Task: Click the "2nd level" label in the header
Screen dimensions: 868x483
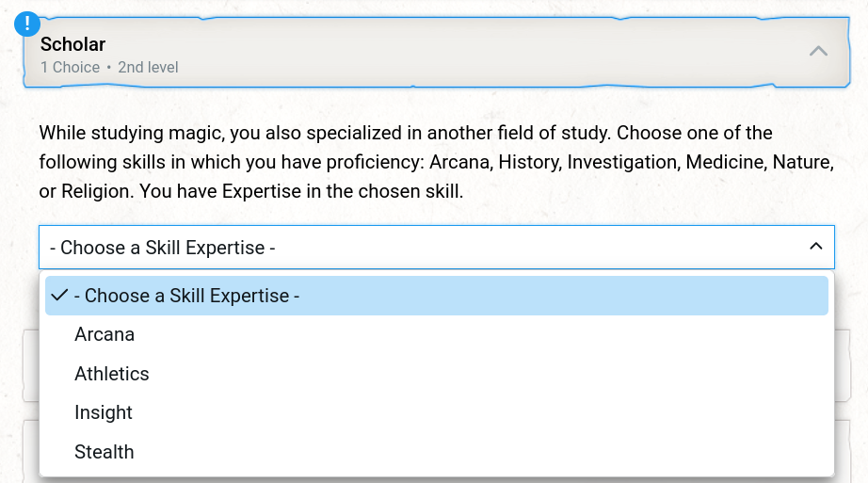Action: click(x=148, y=68)
